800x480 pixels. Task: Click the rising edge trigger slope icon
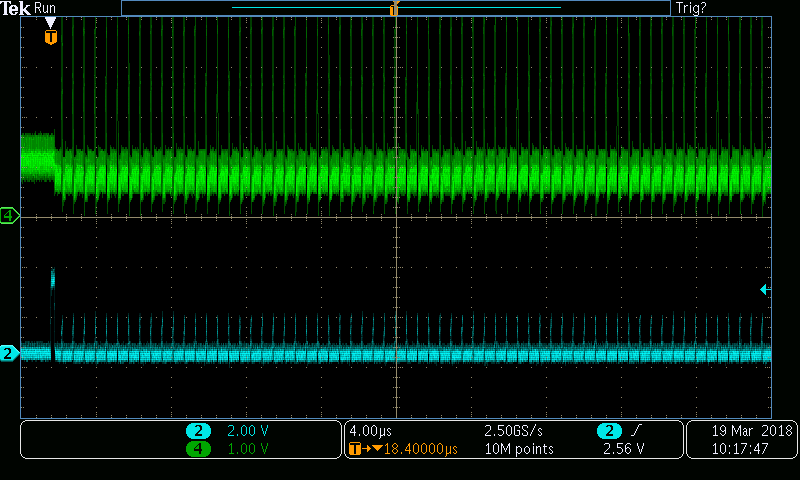tap(635, 431)
